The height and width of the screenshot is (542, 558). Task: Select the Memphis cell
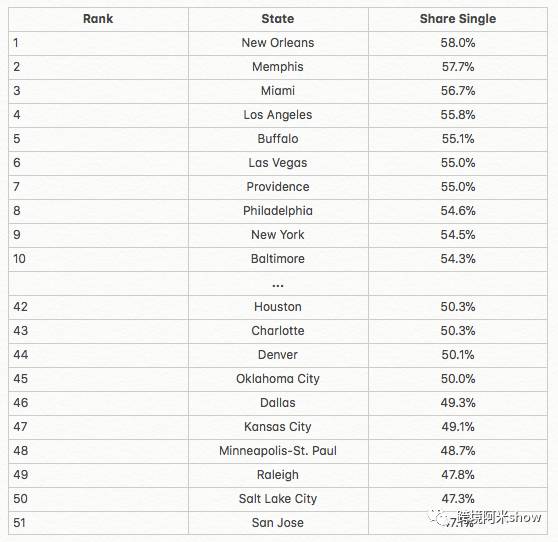coord(278,67)
